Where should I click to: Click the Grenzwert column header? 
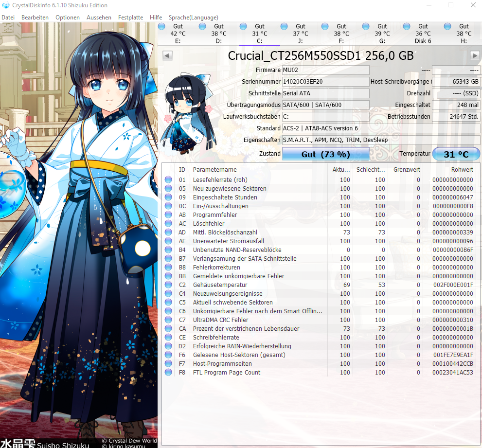[x=407, y=169]
